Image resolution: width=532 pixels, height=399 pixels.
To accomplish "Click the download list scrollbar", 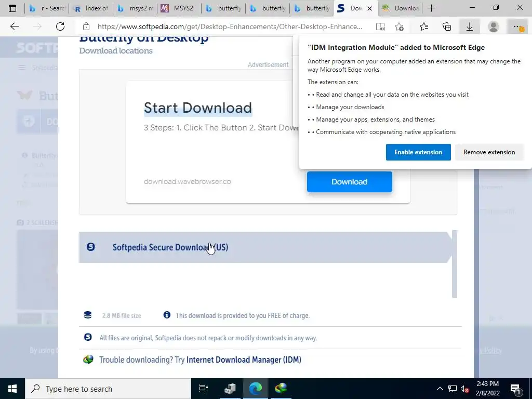I will pos(455,264).
